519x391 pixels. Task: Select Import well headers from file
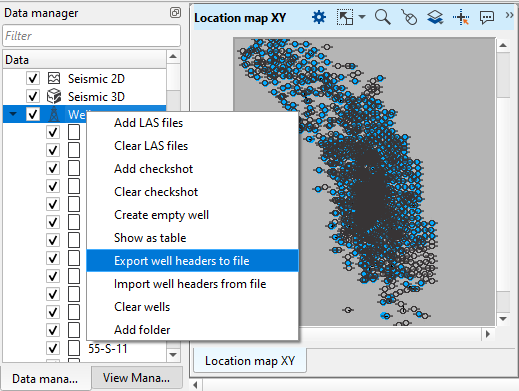tap(192, 284)
